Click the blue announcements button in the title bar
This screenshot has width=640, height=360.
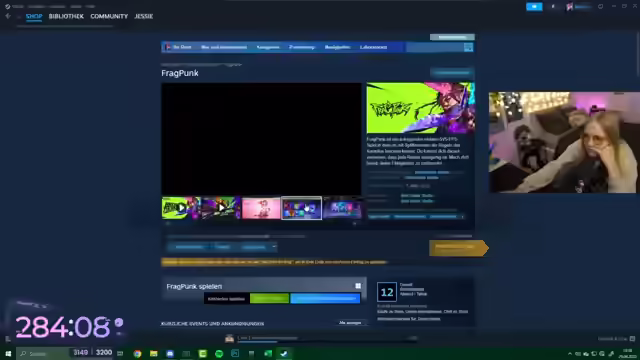coord(534,7)
